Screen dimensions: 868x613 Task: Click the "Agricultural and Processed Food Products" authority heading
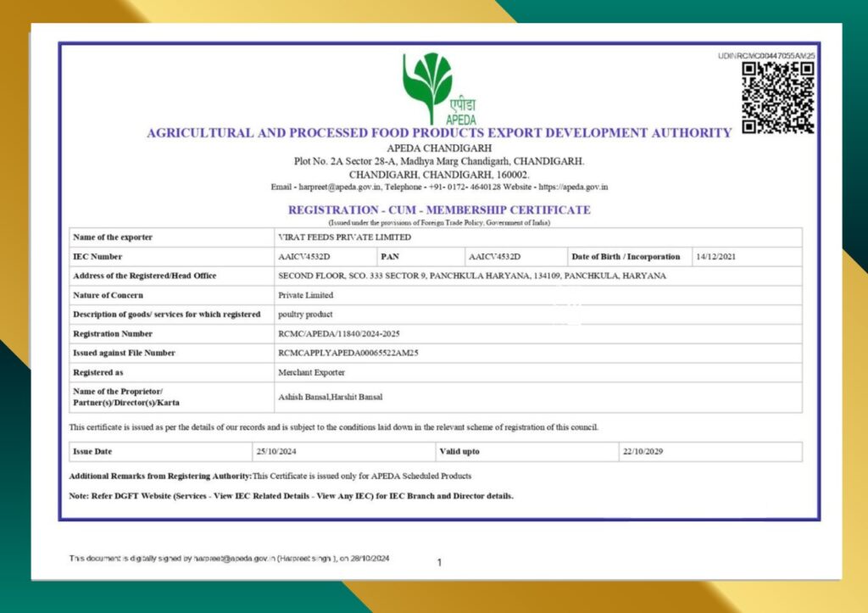point(439,133)
